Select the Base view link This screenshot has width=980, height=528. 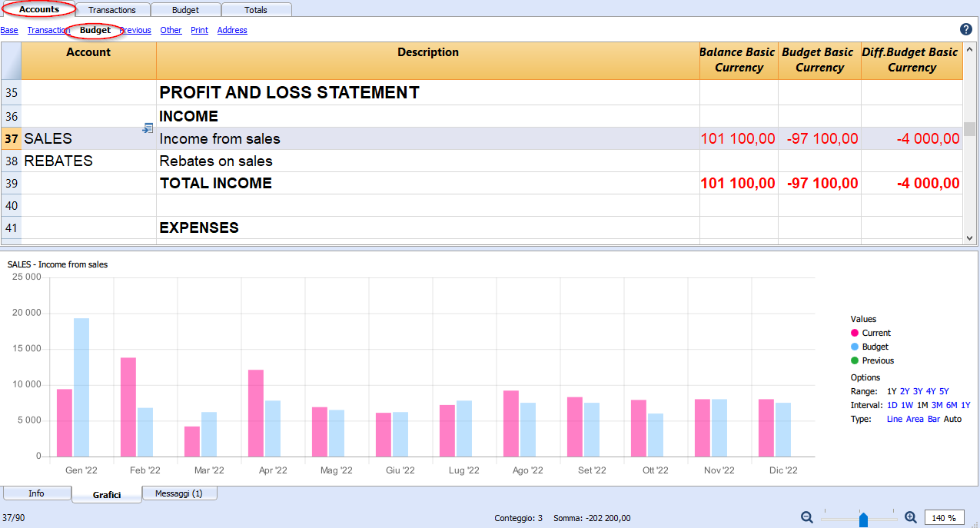point(9,30)
